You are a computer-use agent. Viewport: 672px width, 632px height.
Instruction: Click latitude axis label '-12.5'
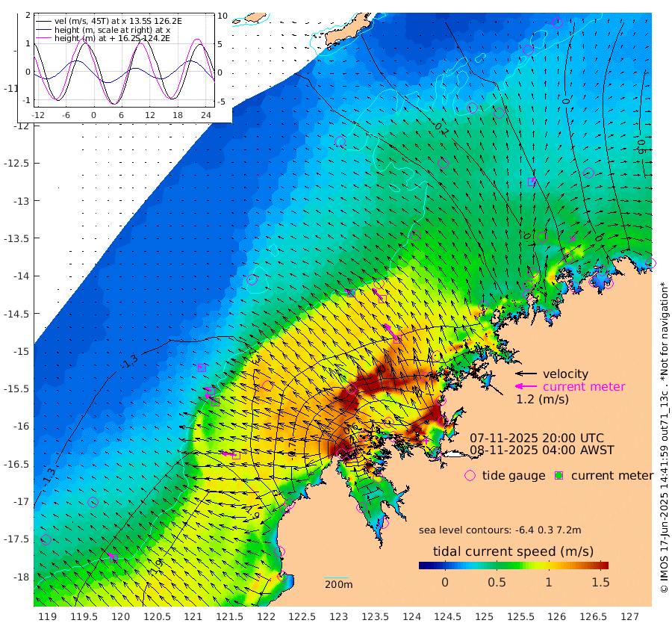pyautogui.click(x=16, y=164)
